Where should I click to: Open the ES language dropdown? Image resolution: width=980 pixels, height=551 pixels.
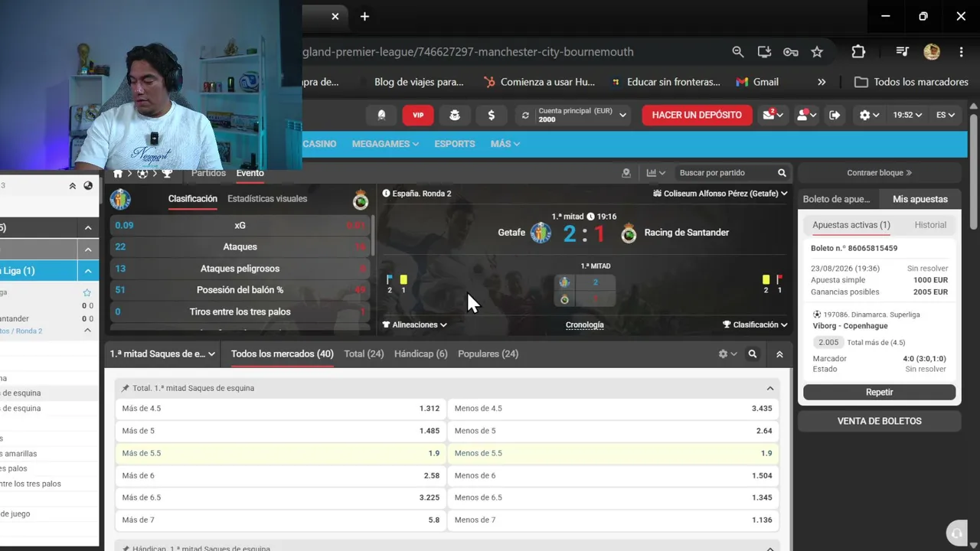point(946,115)
